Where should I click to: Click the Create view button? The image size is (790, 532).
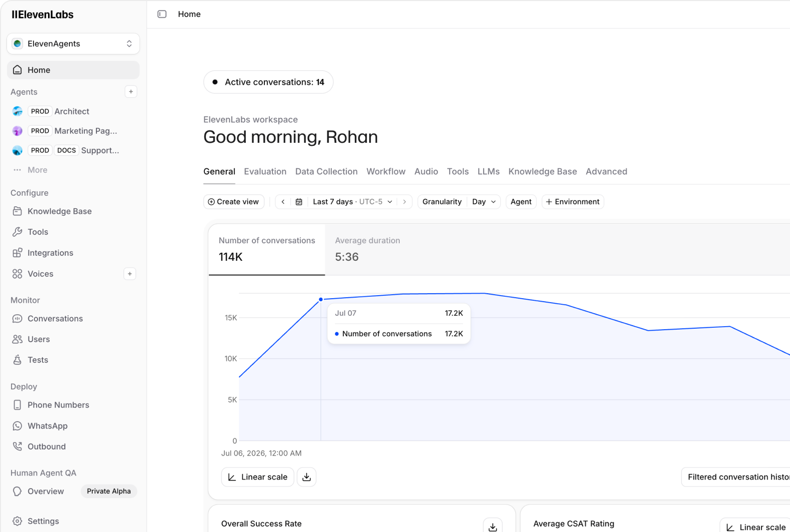(x=234, y=202)
